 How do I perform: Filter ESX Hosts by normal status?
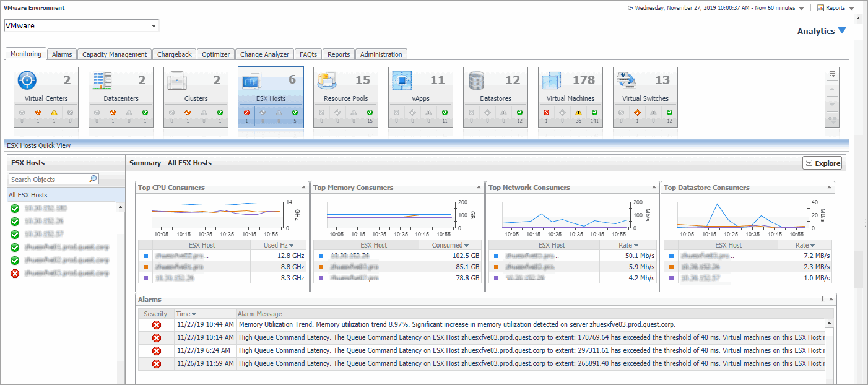[x=295, y=113]
